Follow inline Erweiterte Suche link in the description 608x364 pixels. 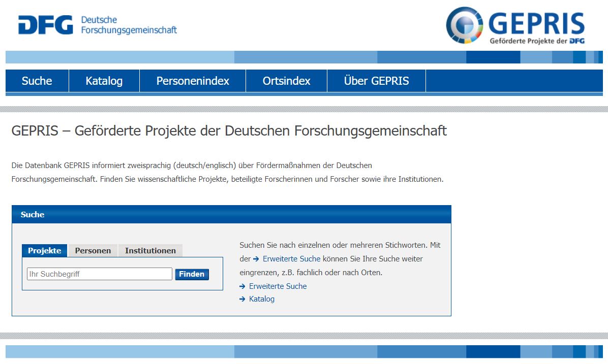pyautogui.click(x=292, y=259)
